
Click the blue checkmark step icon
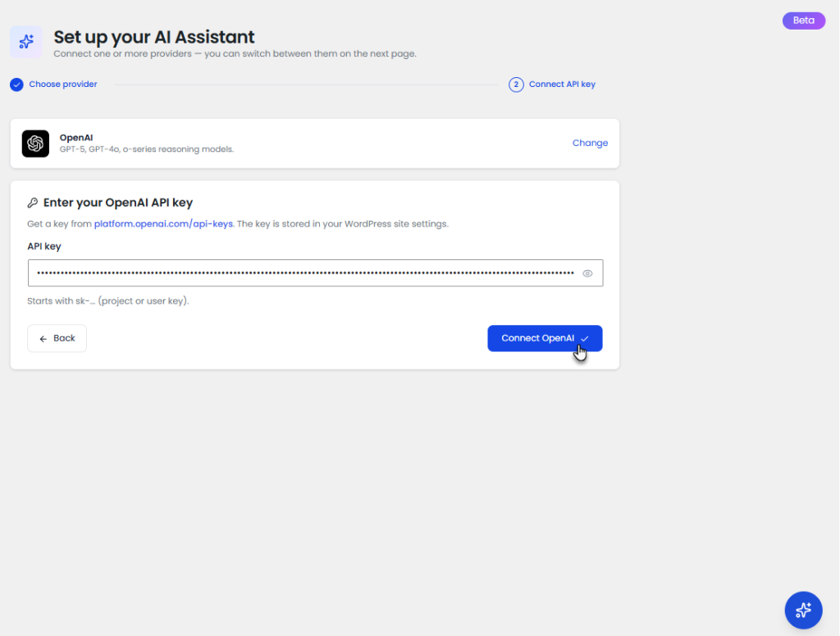[16, 85]
